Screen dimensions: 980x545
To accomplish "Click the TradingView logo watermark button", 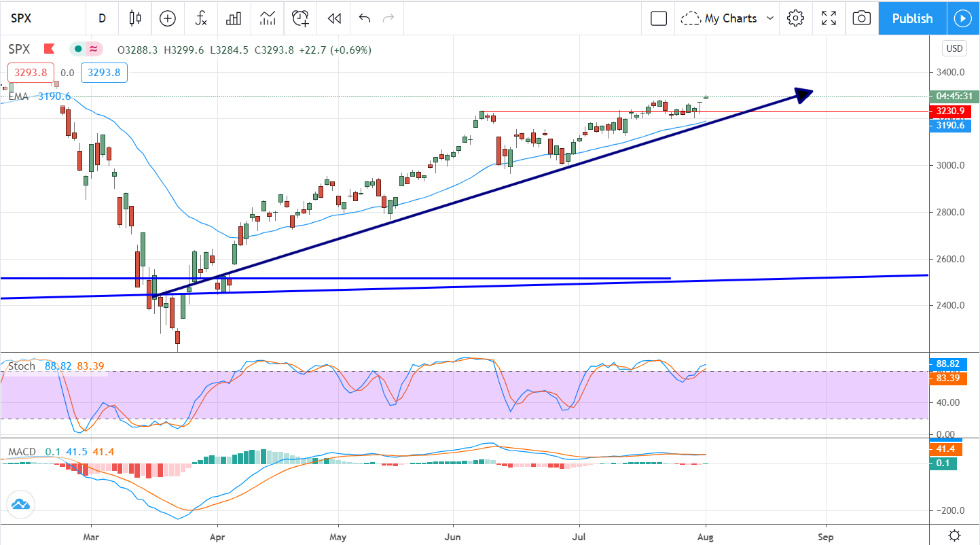I will pos(20,504).
